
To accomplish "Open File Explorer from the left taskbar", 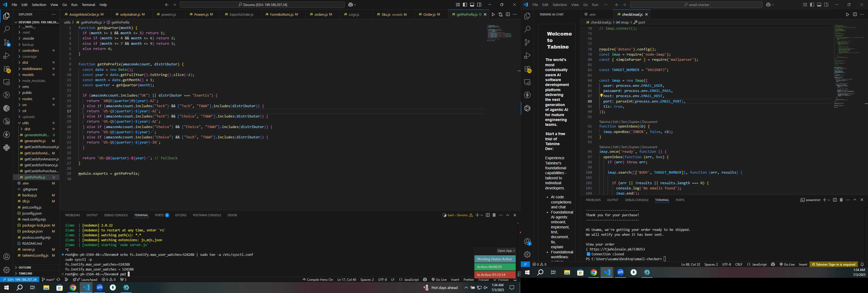I will click(x=46, y=288).
